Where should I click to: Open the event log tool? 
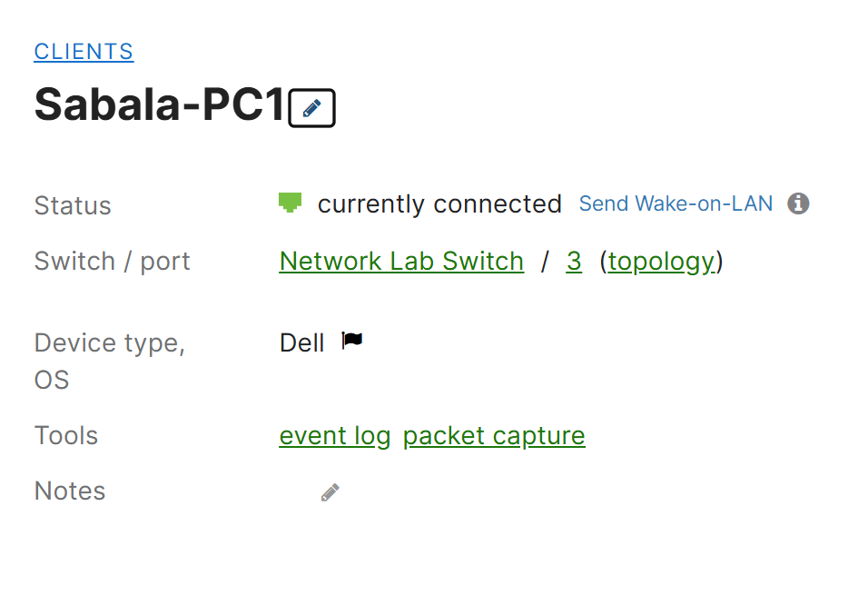(335, 436)
